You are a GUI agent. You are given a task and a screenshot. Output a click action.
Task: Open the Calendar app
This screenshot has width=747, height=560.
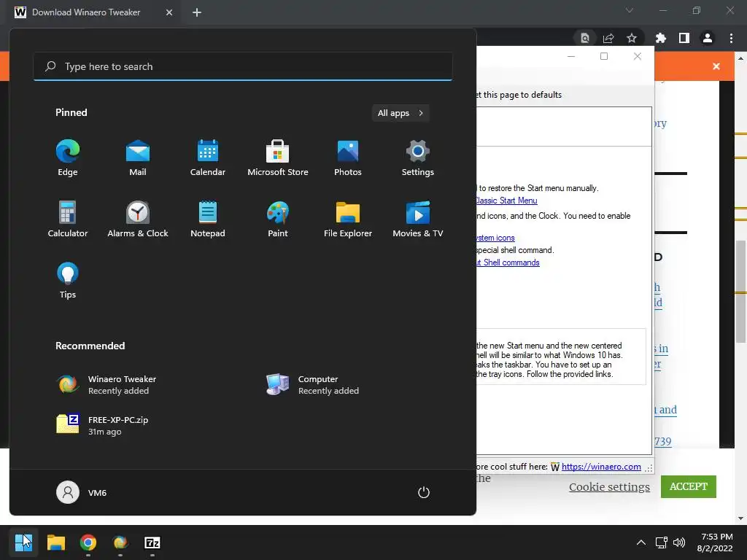208,158
